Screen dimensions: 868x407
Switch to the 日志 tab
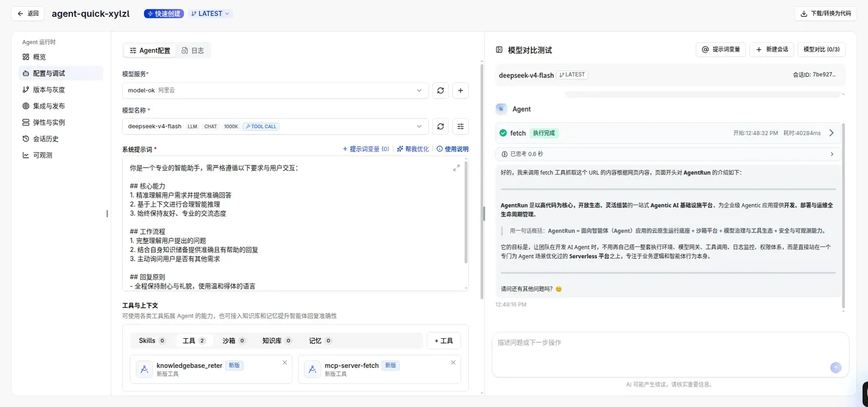(193, 51)
